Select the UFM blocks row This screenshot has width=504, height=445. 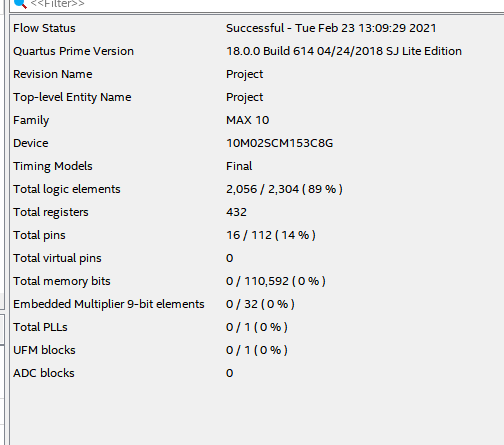point(257,350)
